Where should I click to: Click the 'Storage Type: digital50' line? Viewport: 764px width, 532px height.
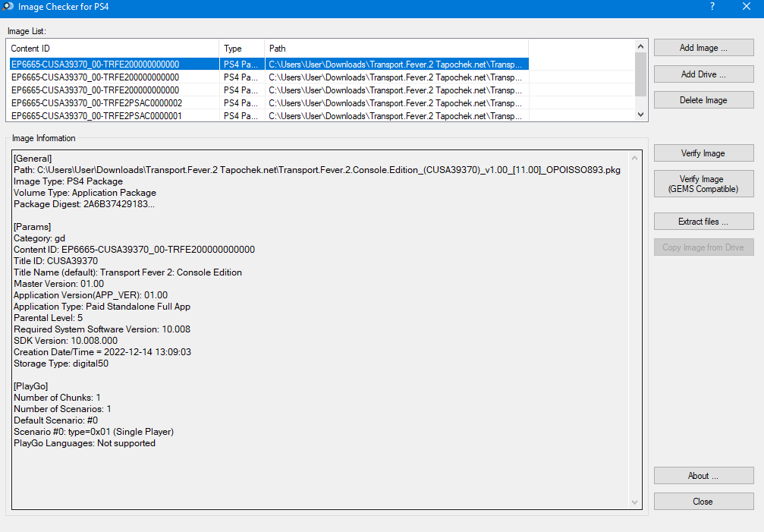[61, 364]
